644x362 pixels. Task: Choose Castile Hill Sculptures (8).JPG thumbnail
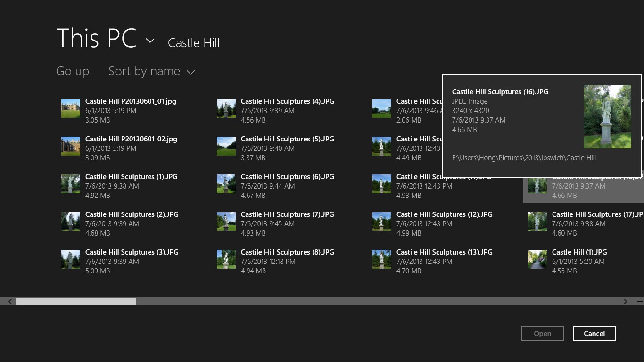point(226,259)
